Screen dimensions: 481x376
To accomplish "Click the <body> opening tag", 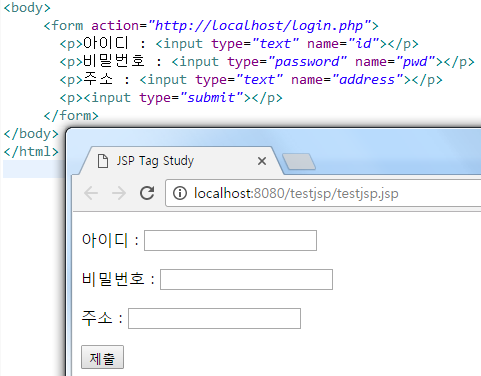I will 27,8.
